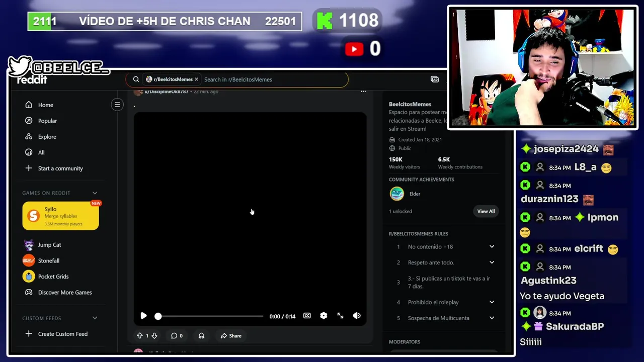644x362 pixels.
Task: Click L8_a username in chat
Action: coord(585,167)
